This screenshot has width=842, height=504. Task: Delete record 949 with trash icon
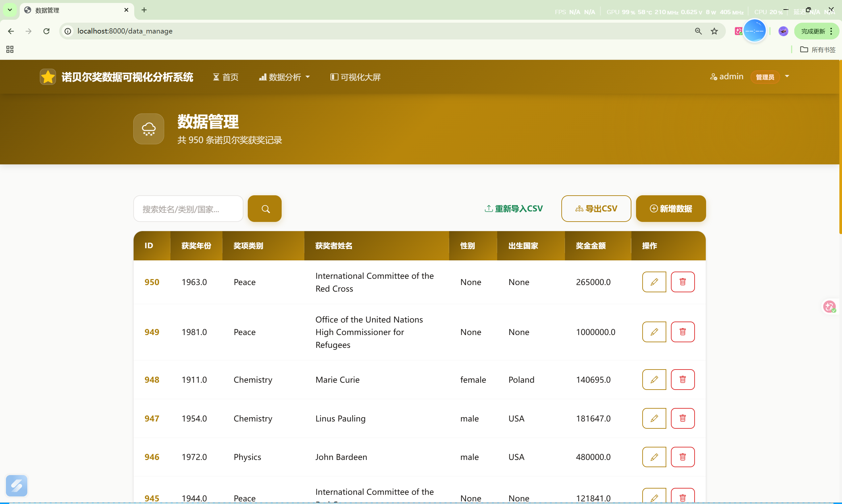(682, 332)
